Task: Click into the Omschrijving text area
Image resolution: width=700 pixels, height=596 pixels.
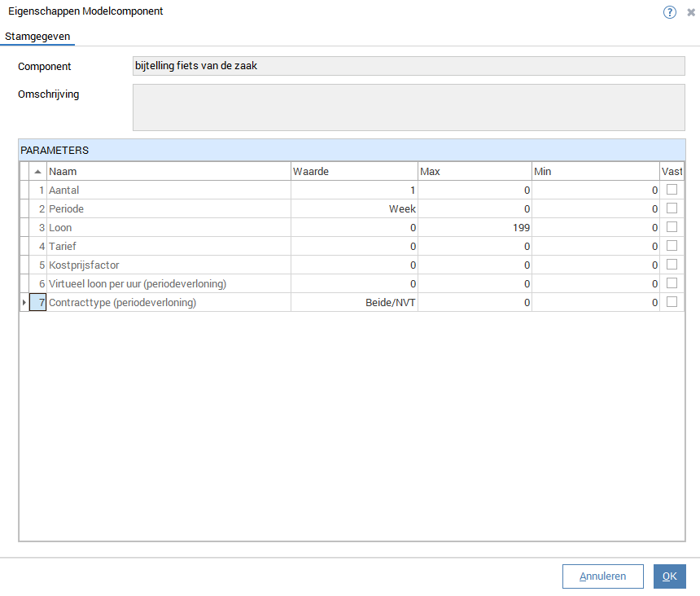Action: [x=409, y=107]
